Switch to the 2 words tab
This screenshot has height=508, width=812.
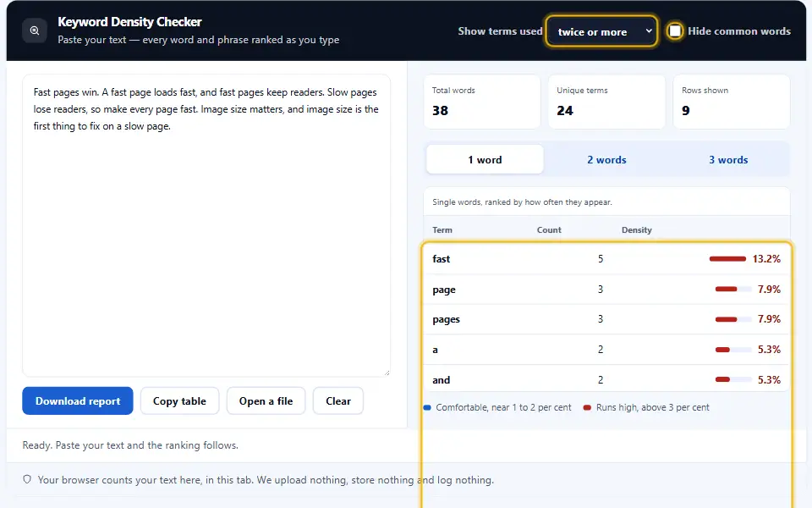tap(606, 160)
